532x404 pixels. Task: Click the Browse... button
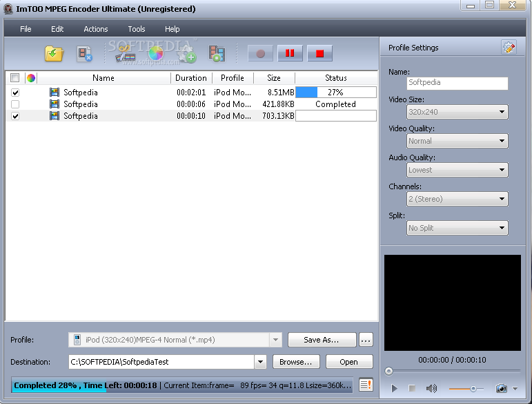[x=296, y=362]
